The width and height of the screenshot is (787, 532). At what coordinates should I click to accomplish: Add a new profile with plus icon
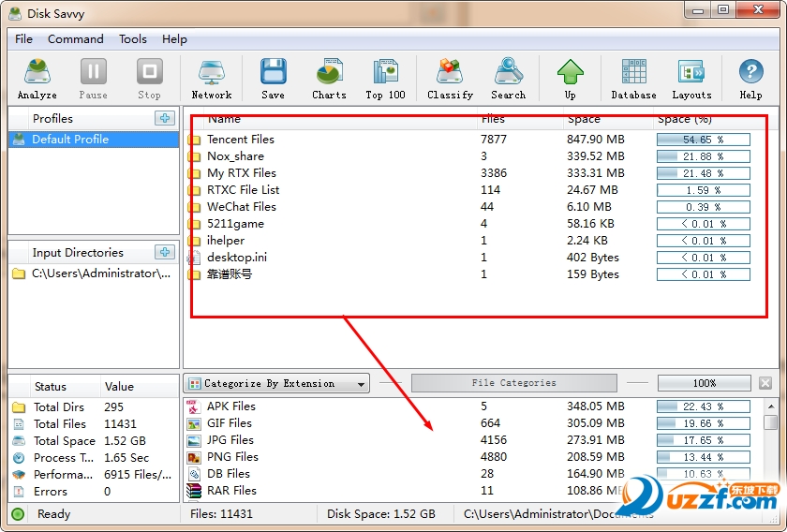tap(165, 118)
